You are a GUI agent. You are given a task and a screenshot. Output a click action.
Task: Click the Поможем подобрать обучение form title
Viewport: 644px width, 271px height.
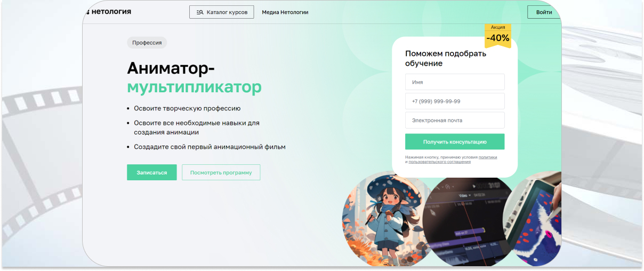(446, 58)
